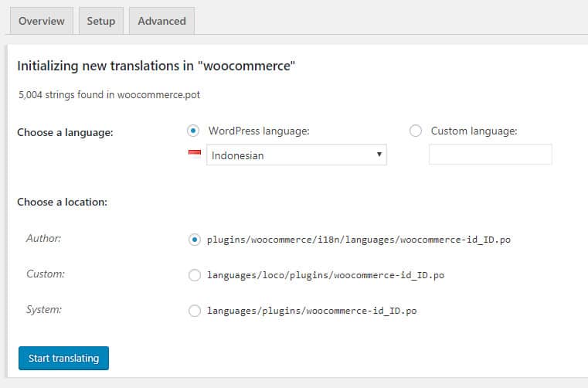Image resolution: width=588 pixels, height=388 pixels.
Task: Choose the System location radio button
Action: pos(194,311)
